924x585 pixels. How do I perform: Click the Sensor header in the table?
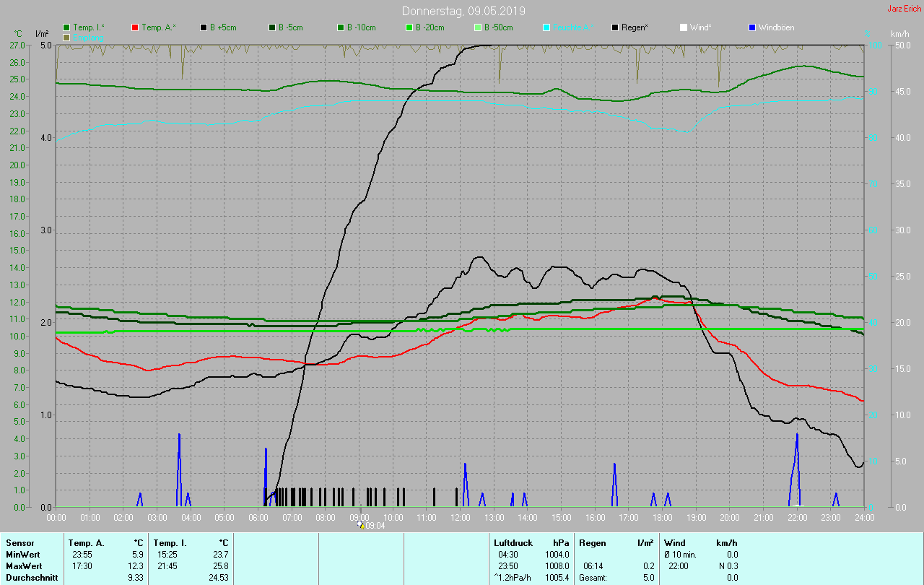[x=19, y=543]
